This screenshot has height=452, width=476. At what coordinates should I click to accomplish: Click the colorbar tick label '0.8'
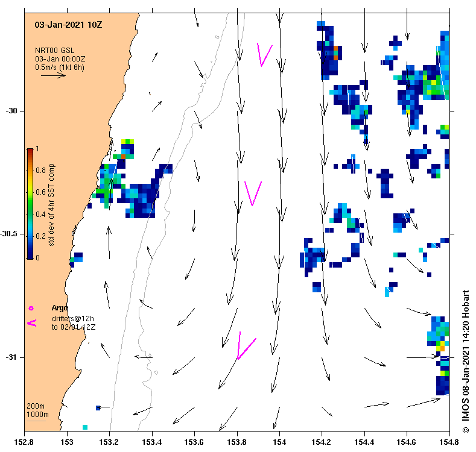[x=40, y=171]
